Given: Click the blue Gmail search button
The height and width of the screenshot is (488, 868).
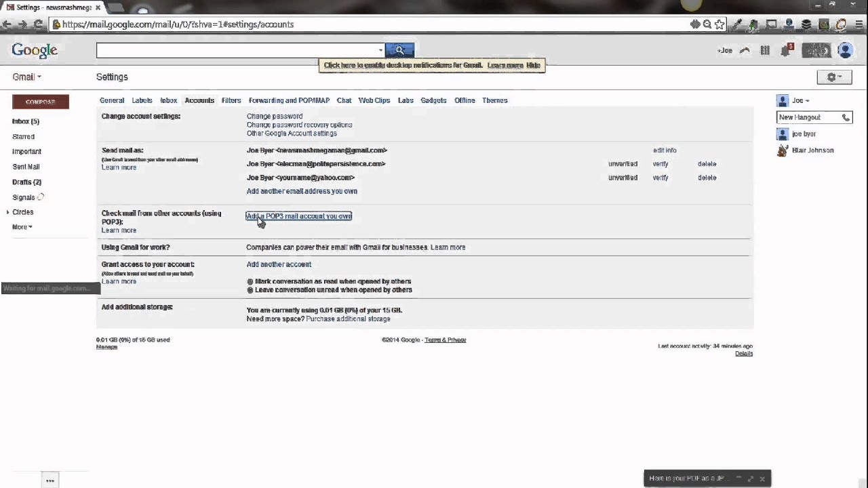Looking at the screenshot, I should (399, 50).
